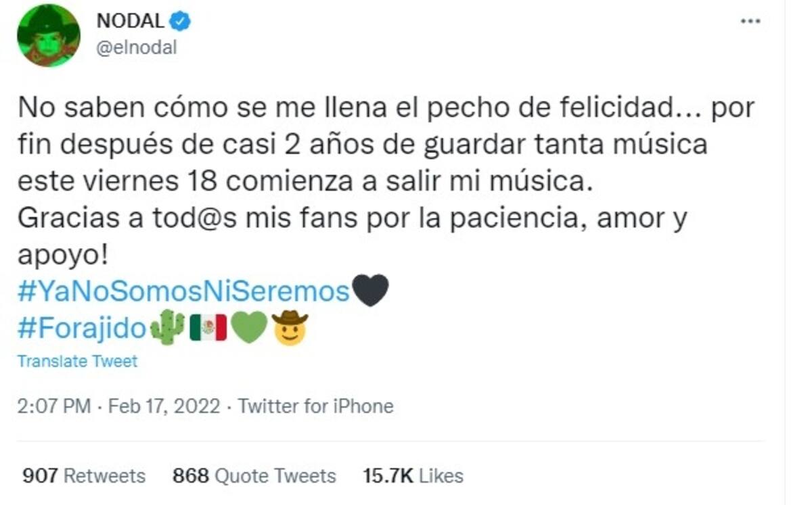Click the cactus emoji beside #Forajido
812x505 pixels.
[x=167, y=328]
